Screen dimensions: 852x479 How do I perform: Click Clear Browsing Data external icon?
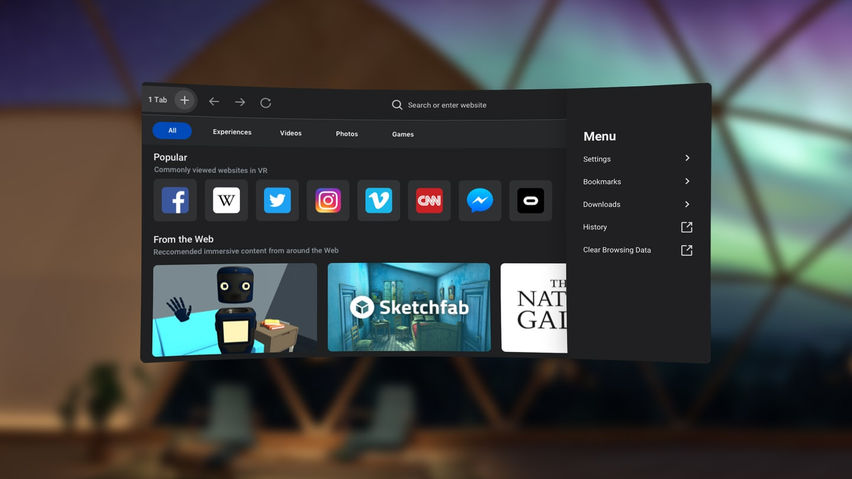[x=687, y=250]
